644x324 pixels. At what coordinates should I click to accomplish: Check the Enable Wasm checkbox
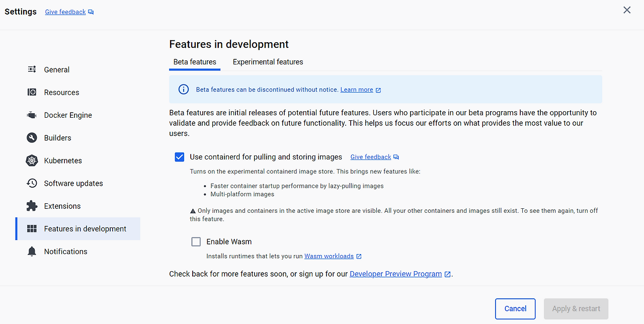click(x=196, y=241)
